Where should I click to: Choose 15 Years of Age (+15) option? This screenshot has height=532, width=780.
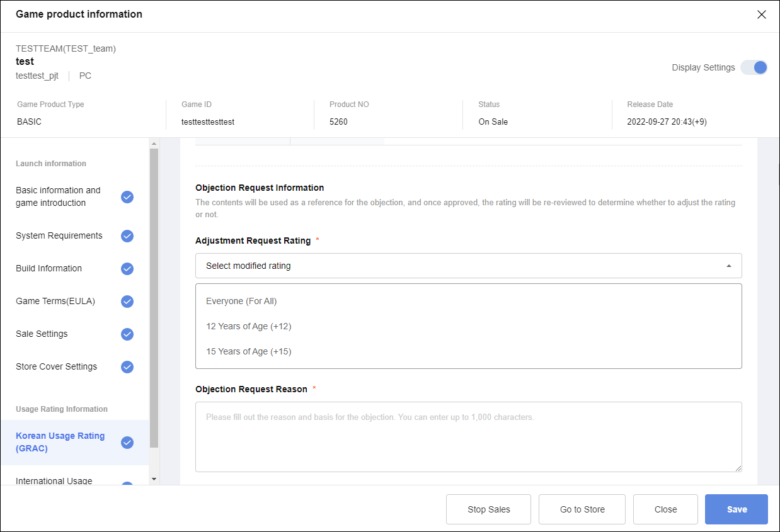[468, 351]
